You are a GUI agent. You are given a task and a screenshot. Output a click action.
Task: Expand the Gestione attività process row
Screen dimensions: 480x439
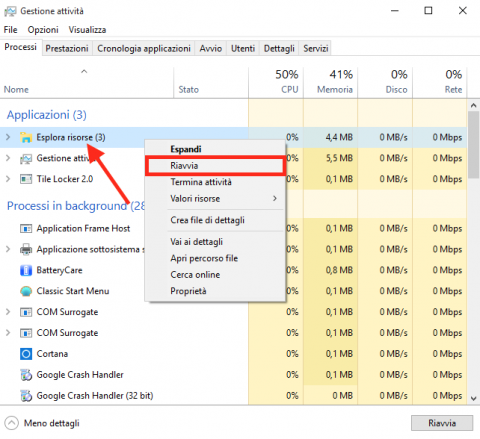[8, 158]
